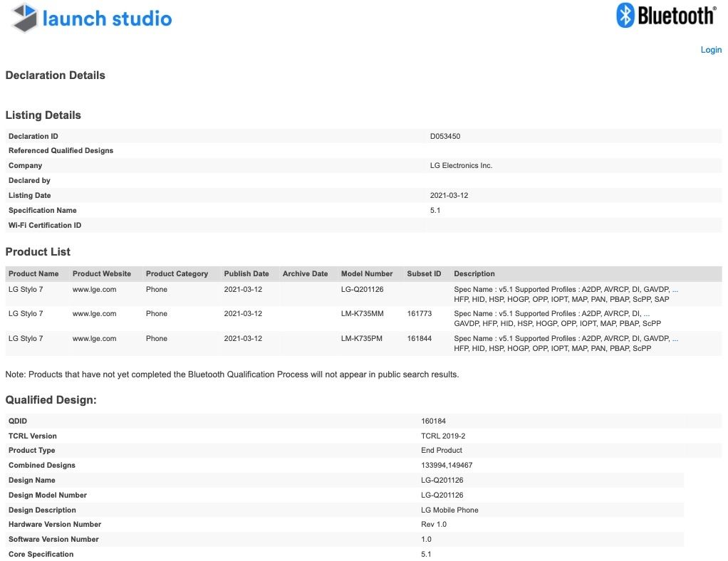Select Design Description value LG Mobile Phone
Viewport: 728px width, 561px height.
coord(449,510)
